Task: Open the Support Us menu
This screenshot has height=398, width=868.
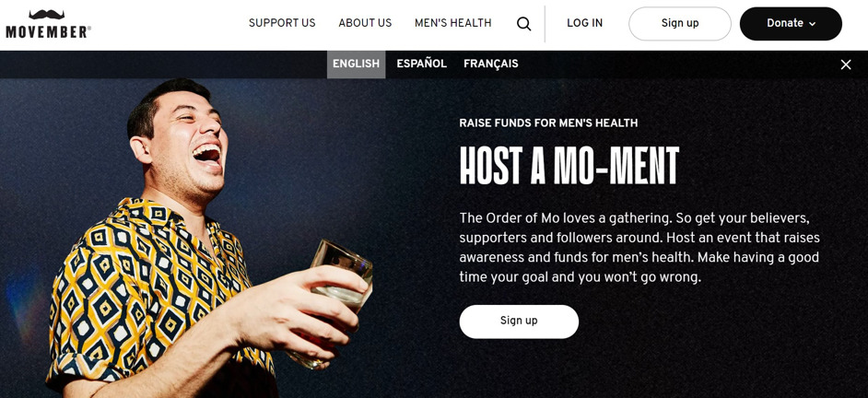Action: click(282, 23)
